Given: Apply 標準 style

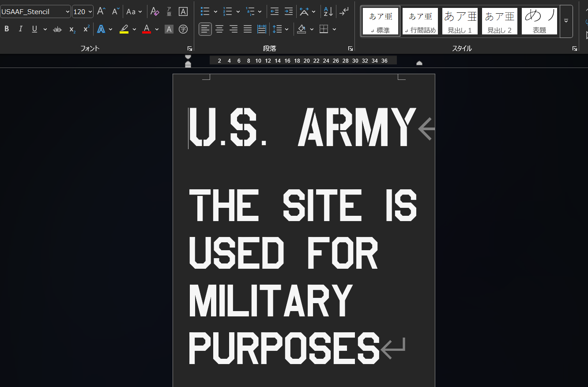Looking at the screenshot, I should (x=381, y=21).
